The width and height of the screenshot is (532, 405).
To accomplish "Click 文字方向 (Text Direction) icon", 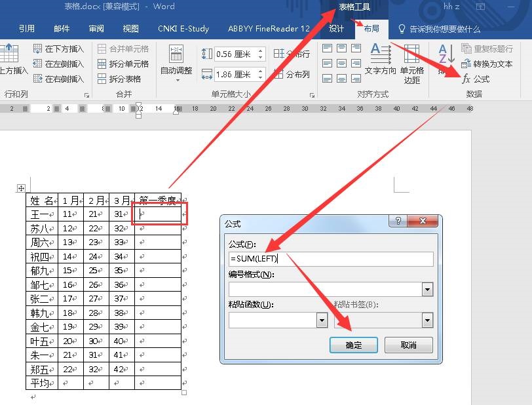I will [x=381, y=58].
